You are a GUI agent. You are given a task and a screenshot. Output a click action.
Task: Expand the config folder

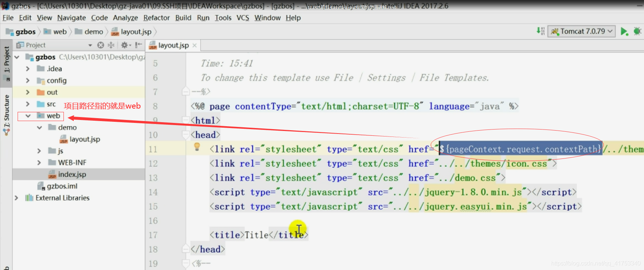[x=28, y=81]
